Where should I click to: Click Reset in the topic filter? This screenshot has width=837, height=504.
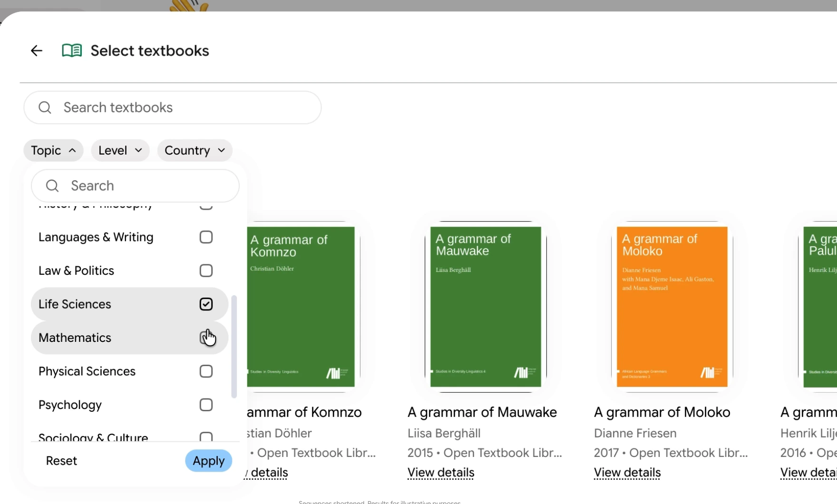61,461
